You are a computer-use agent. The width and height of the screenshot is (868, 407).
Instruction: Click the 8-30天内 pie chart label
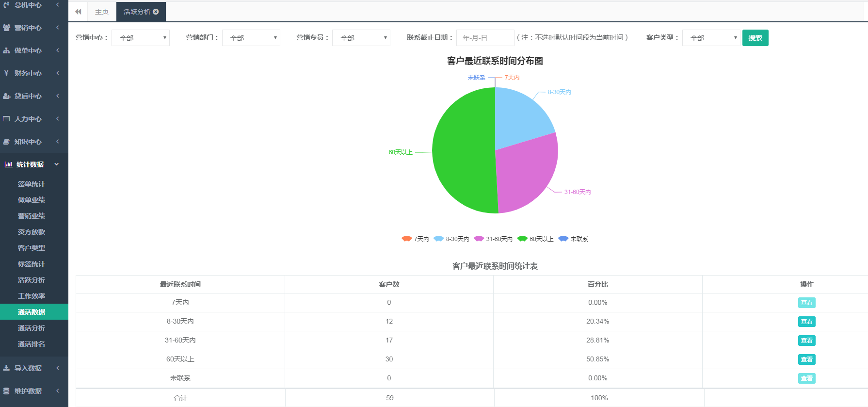560,92
